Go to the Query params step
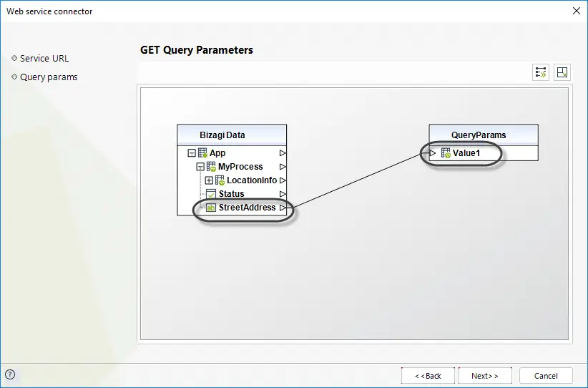The width and height of the screenshot is (588, 388). (x=49, y=77)
